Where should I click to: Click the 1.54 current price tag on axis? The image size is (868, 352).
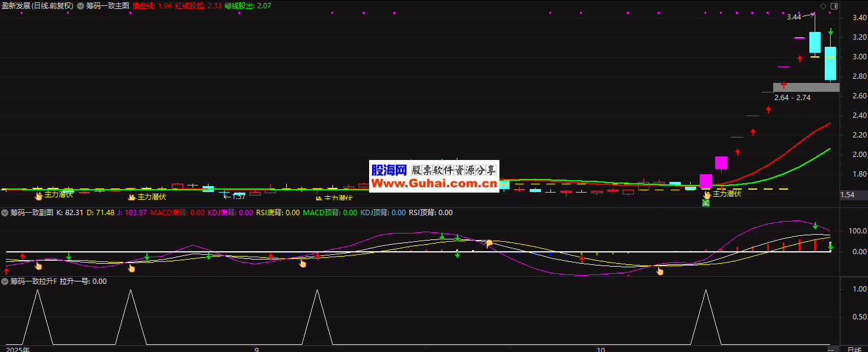point(848,195)
